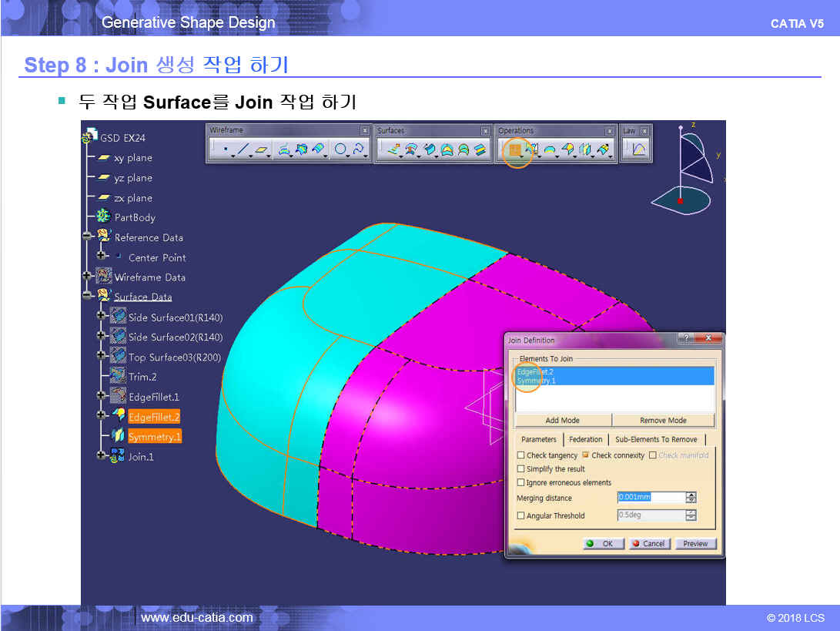
Task: Click the Join.1 icon in the tree
Action: 118,456
